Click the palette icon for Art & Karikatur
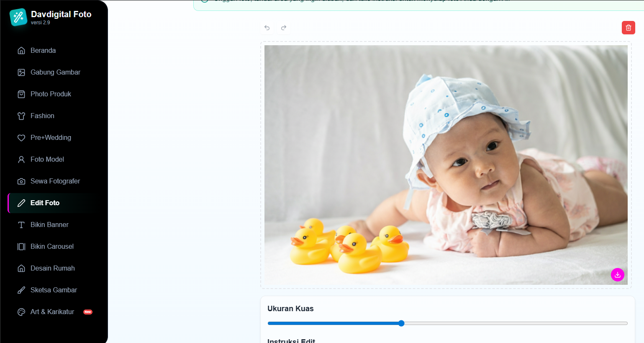The height and width of the screenshot is (343, 644). point(21,312)
